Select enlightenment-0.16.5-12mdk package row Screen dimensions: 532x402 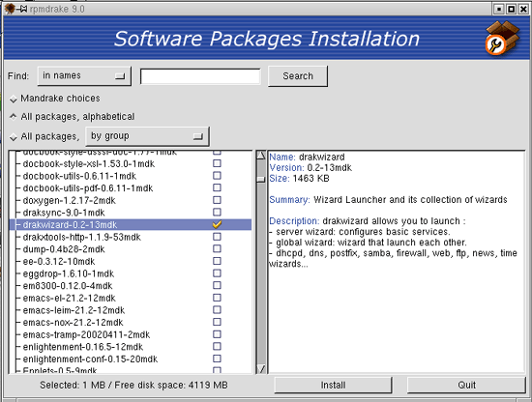pos(131,347)
